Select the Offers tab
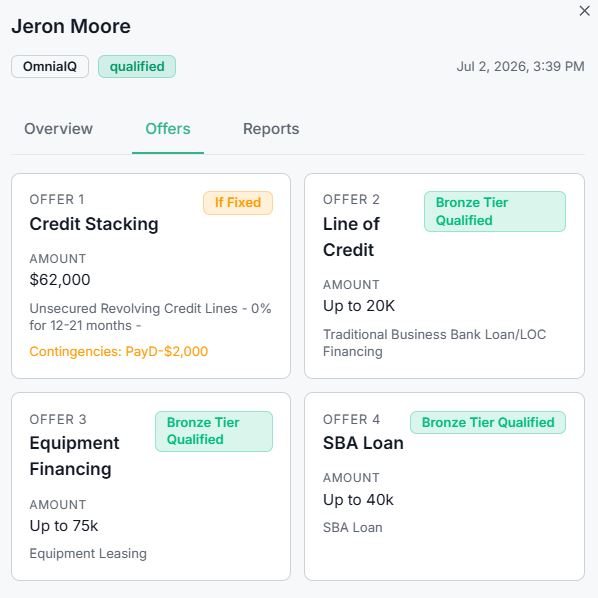Viewport: 598px width, 598px height. [168, 129]
